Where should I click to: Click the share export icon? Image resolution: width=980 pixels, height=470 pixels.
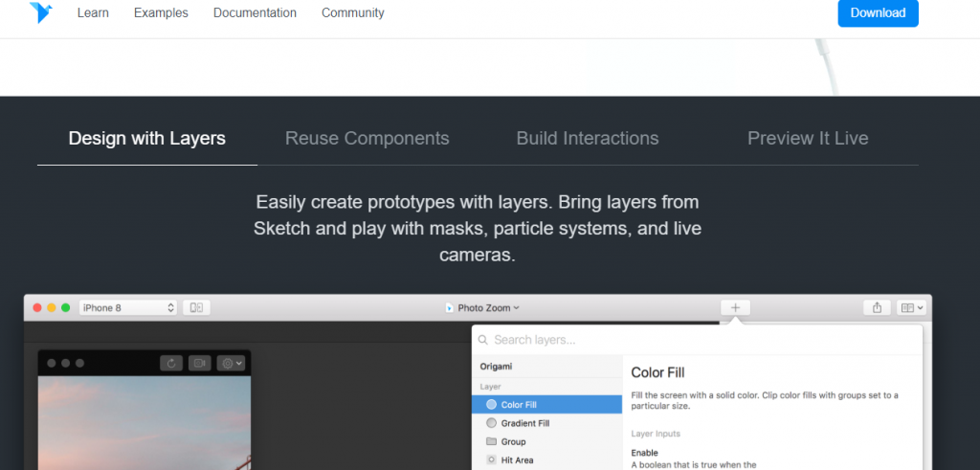(877, 307)
